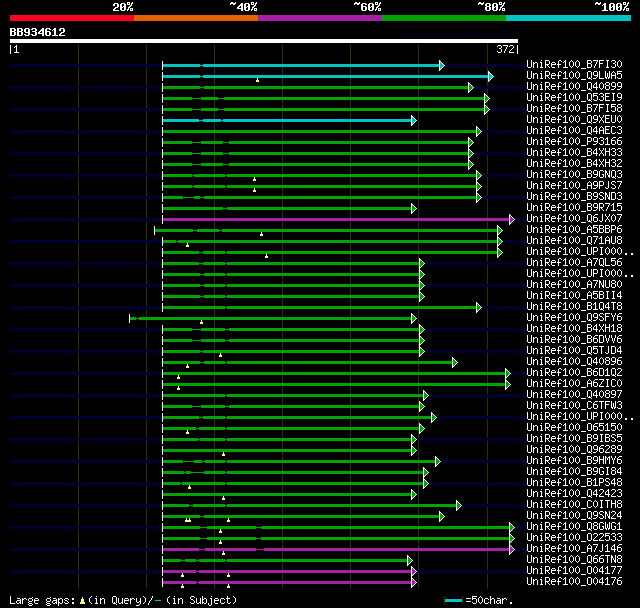Open hit UniRef100_Q53EI9
The image size is (640, 608).
pos(574,98)
